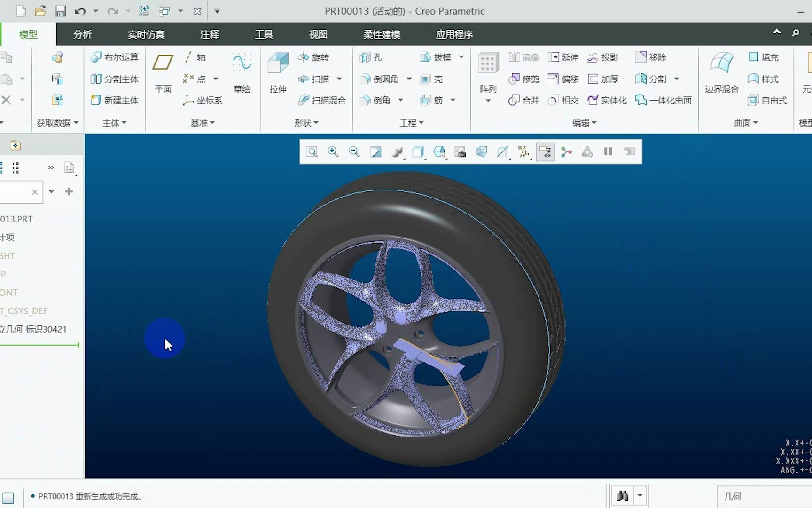This screenshot has width=812, height=508.
Task: Click the Hole (孔) tool
Action: point(371,57)
